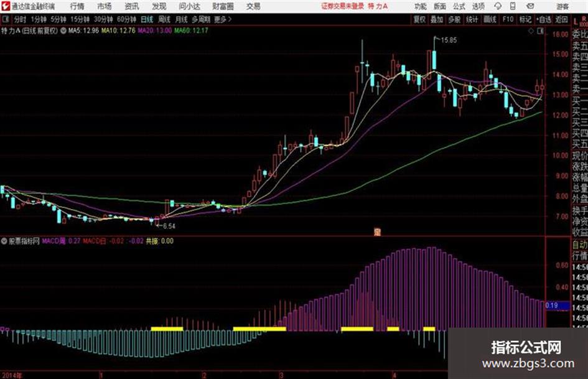Switch to 60分钟 period
588x379 pixels.
pyautogui.click(x=126, y=19)
